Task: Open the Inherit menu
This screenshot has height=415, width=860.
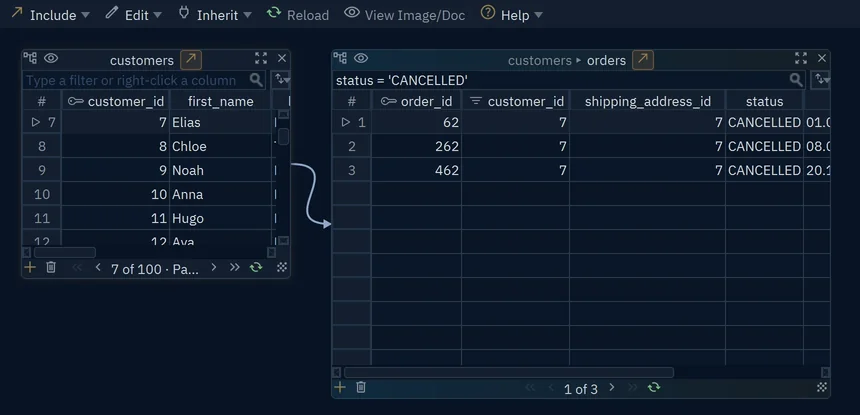Action: point(215,15)
